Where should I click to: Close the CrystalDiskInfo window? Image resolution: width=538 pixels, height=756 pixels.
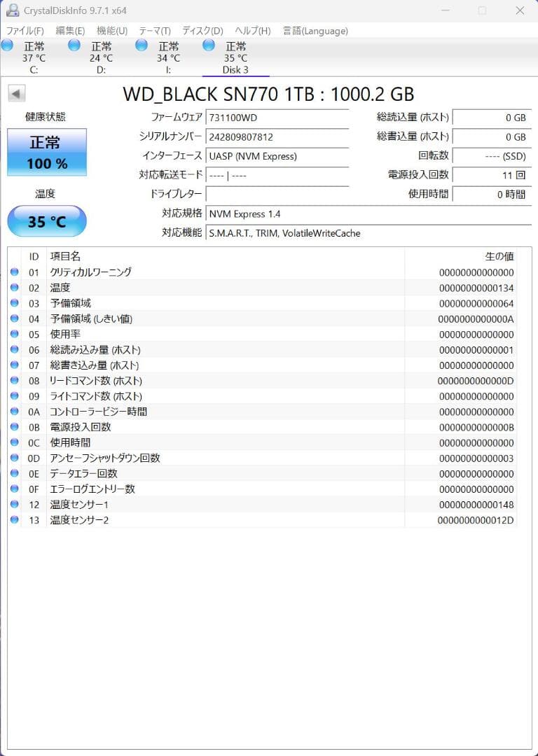[x=520, y=10]
